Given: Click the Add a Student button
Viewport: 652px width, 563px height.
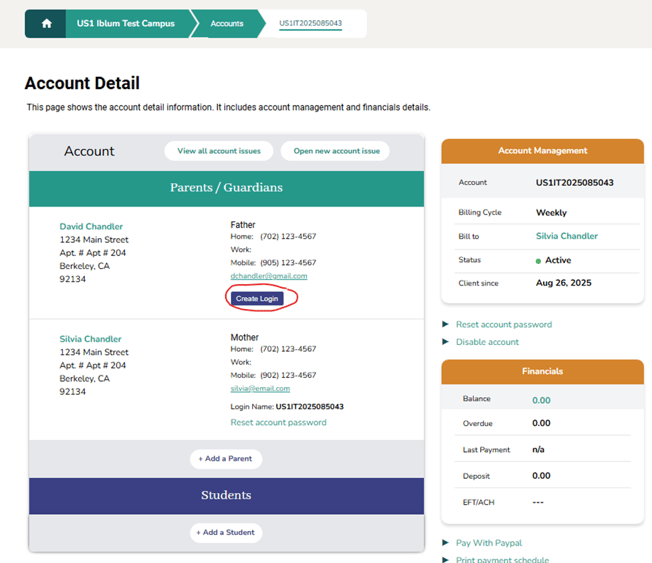Looking at the screenshot, I should [x=226, y=532].
